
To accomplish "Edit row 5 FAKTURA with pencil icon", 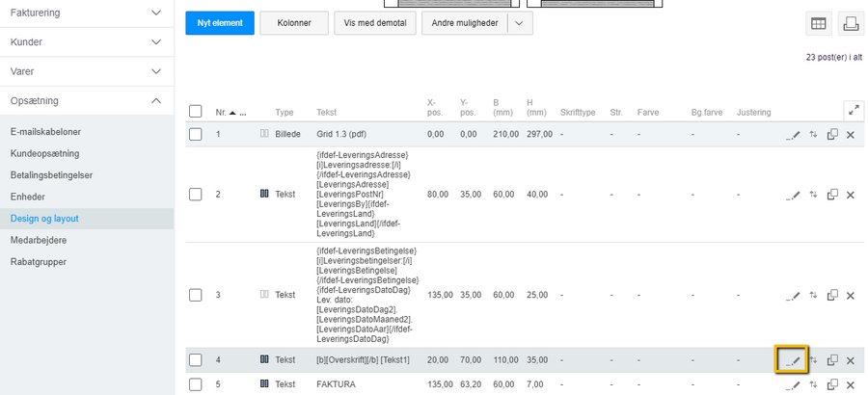I will pyautogui.click(x=793, y=384).
